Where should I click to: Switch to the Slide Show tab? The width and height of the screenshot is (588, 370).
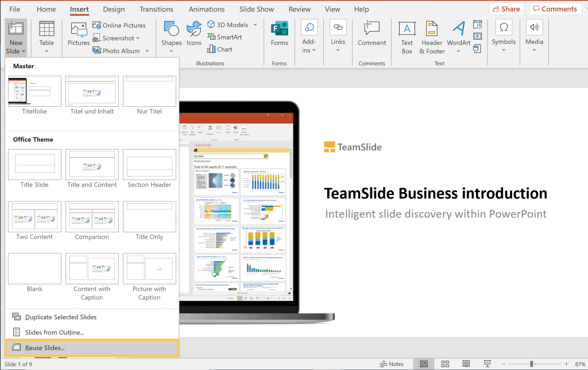(257, 9)
